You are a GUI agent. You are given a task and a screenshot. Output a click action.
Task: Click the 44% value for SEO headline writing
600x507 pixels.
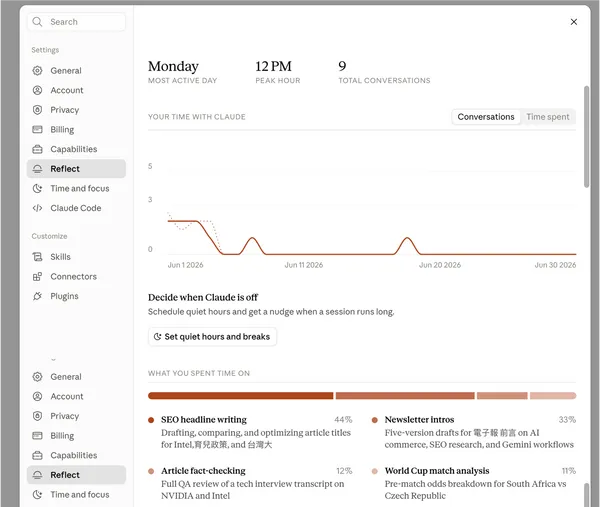343,420
